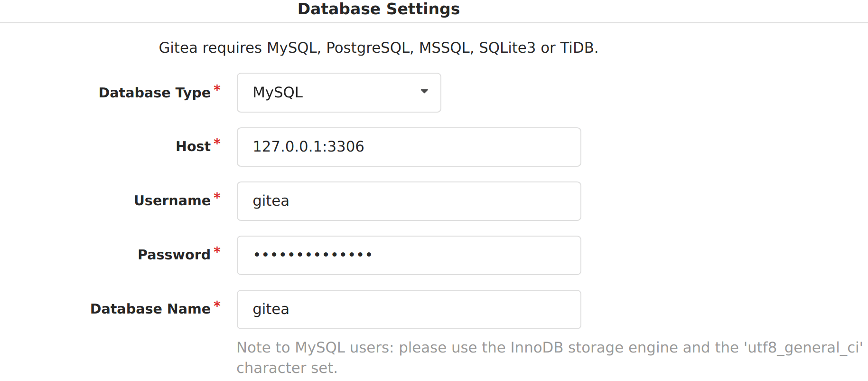Click the Database Name field
Image resolution: width=868 pixels, height=381 pixels.
click(408, 309)
